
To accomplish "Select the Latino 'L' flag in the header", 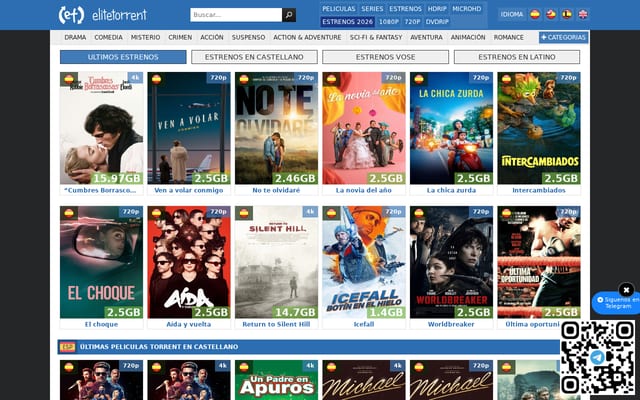I will [567, 14].
